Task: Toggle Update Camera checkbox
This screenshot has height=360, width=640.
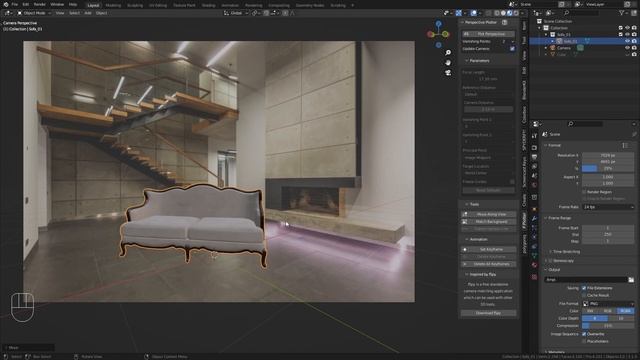Action: 512,49
